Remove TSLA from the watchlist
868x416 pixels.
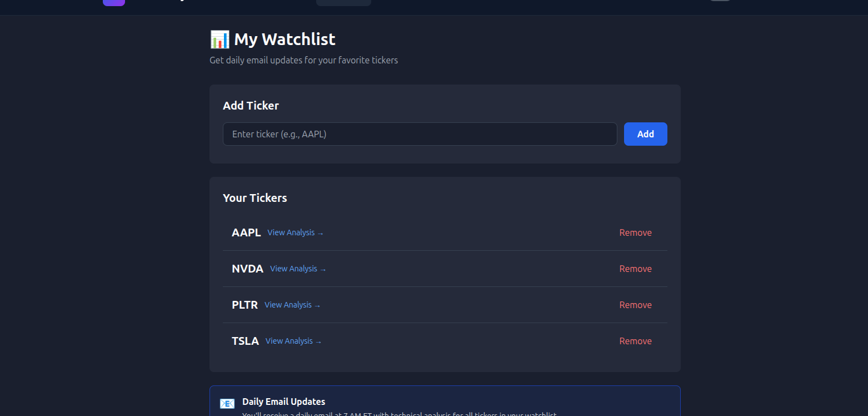(x=635, y=341)
